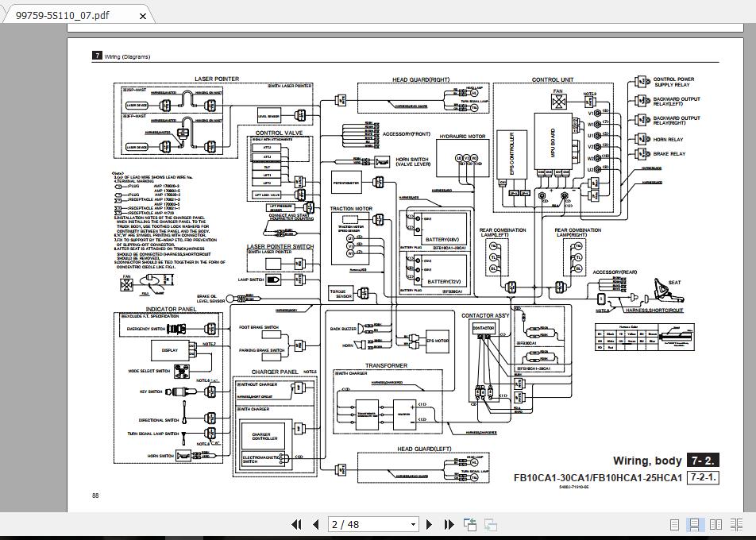
Task: Click the 'BATTERY(72V)' text
Action: pos(444,282)
